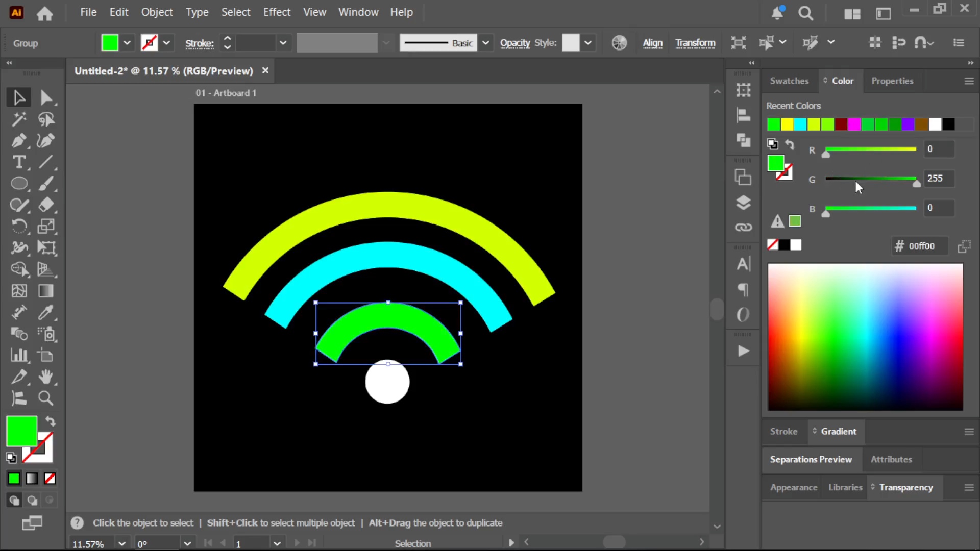Set paint mode to Color

pos(14,479)
